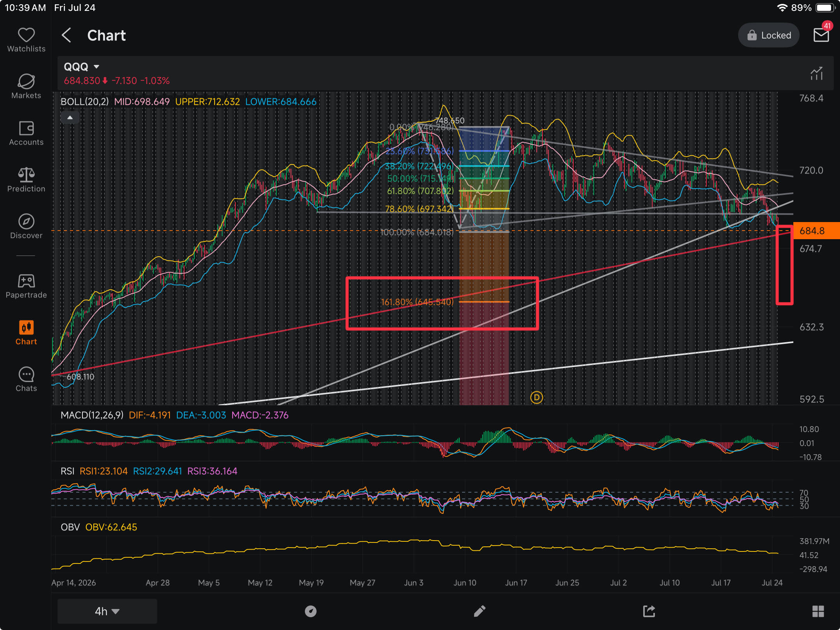Go back with the arrow
The height and width of the screenshot is (630, 840).
[66, 35]
